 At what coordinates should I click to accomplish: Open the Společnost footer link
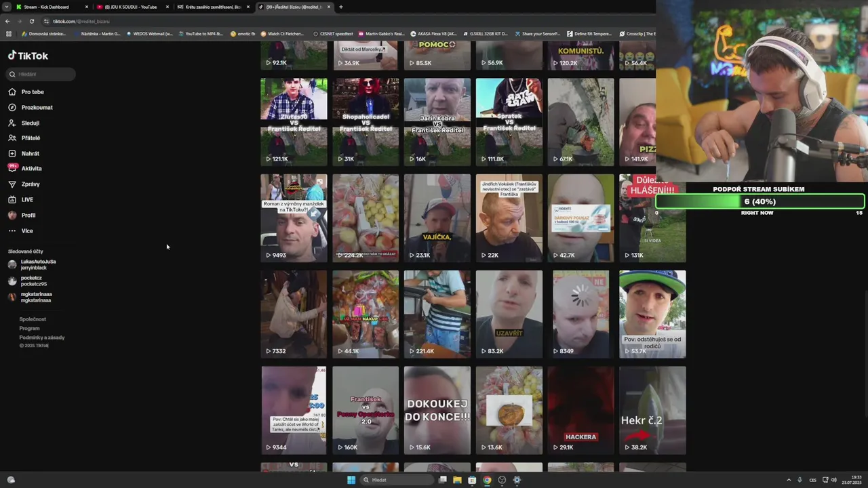(33, 319)
